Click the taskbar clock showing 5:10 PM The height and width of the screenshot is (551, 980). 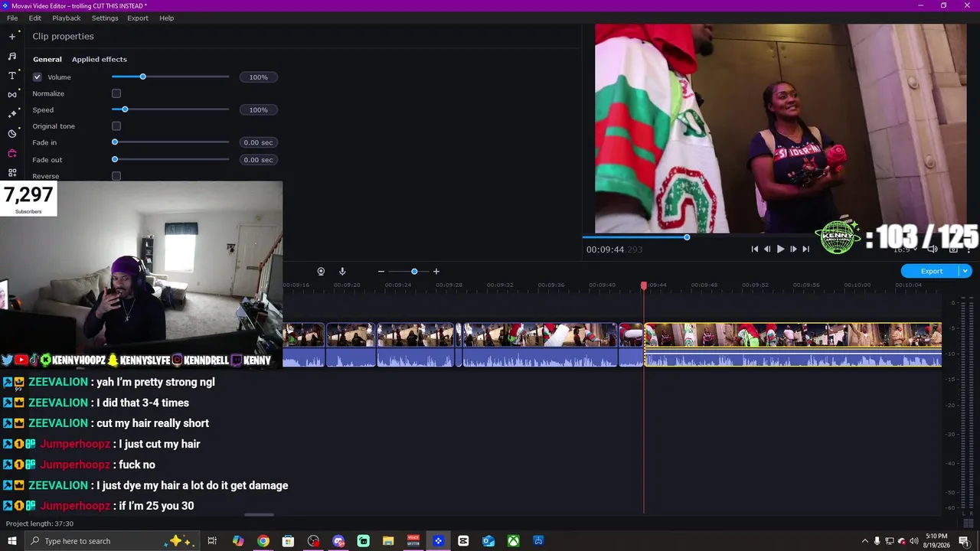[936, 541]
